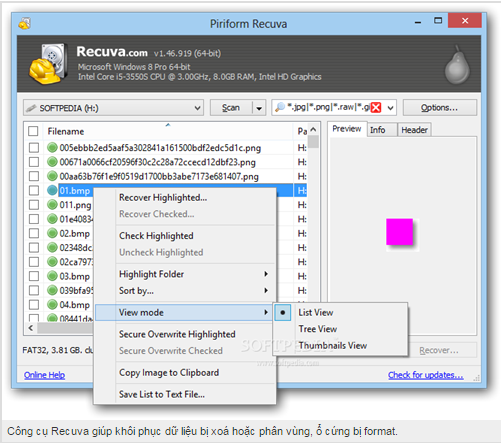Check the box for 02.bmp
The height and width of the screenshot is (443, 501).
(34, 233)
